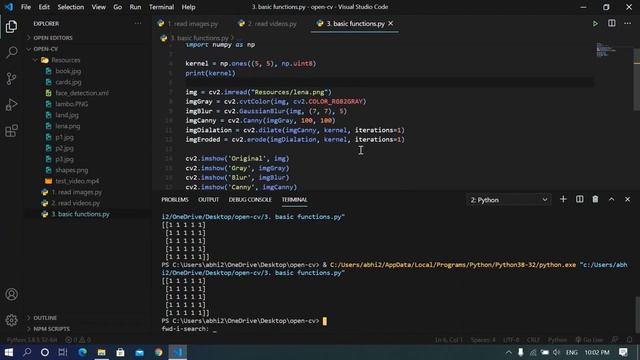Open the Run menu
The image size is (640, 360).
(135, 7)
